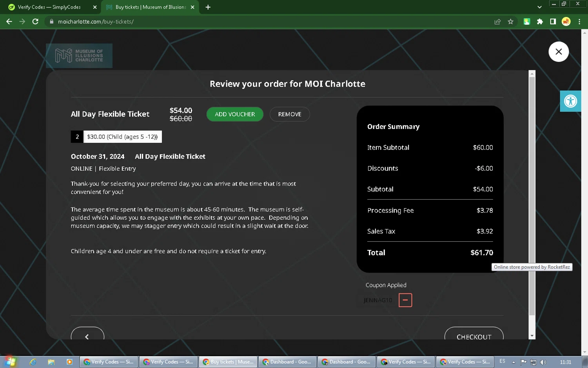Expand the tab search dropdown arrow
Image resolution: width=588 pixels, height=368 pixels.
(539, 7)
